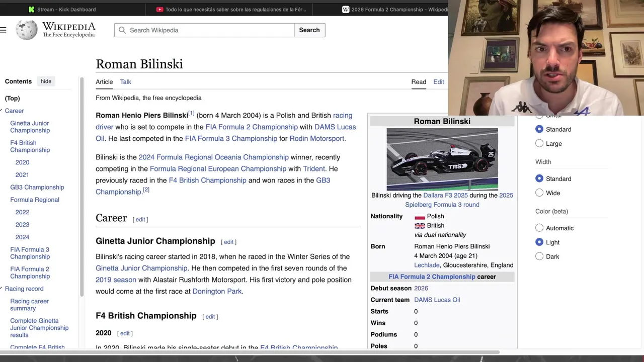Go to 2021 entry in contents
Viewport: 644px width, 362px height.
coord(22,174)
